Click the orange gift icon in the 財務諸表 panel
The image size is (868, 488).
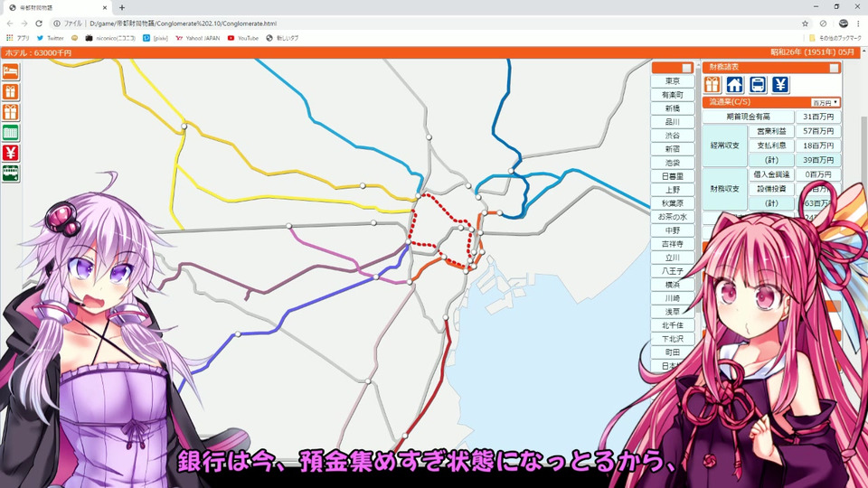coord(712,85)
